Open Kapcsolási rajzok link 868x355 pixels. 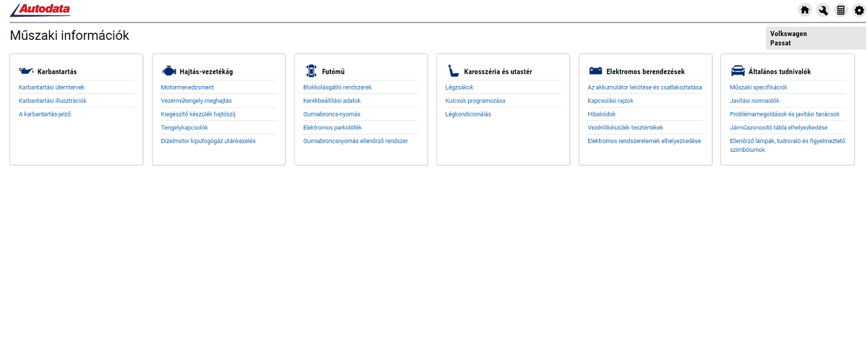(610, 100)
